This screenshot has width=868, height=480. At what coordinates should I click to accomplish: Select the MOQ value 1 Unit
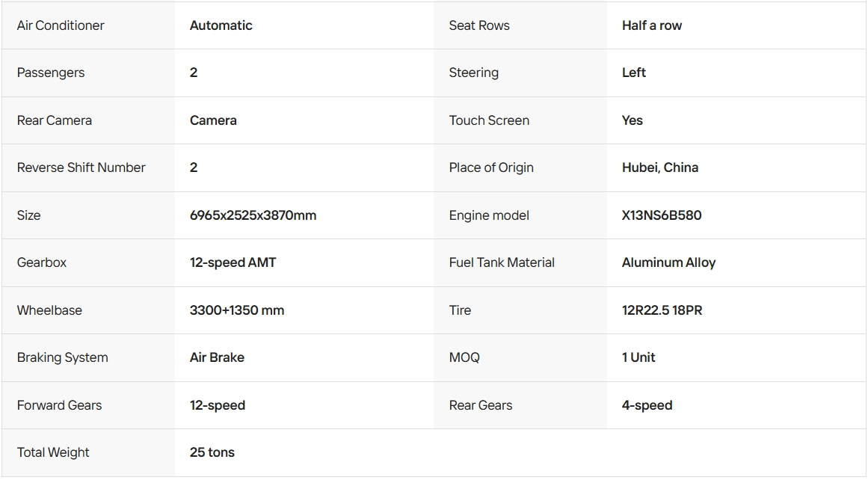tap(638, 357)
